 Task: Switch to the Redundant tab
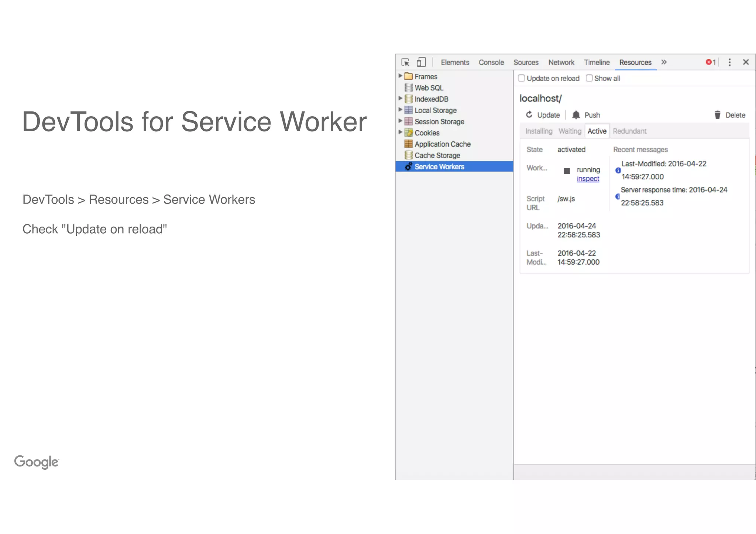coord(629,131)
